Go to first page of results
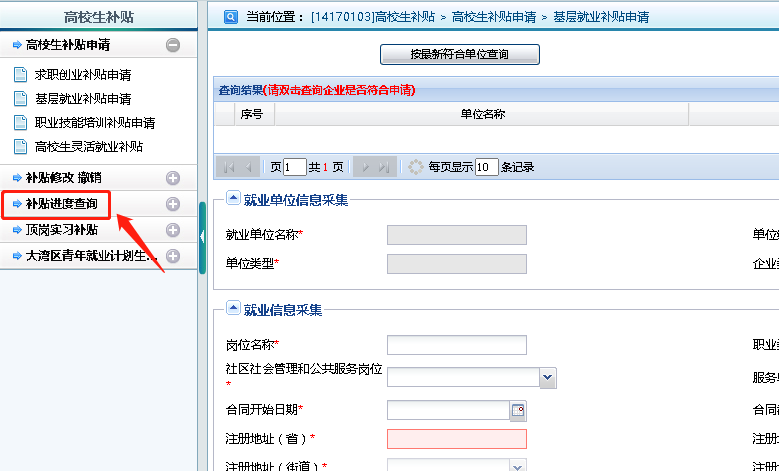Image resolution: width=779 pixels, height=471 pixels. (x=229, y=167)
